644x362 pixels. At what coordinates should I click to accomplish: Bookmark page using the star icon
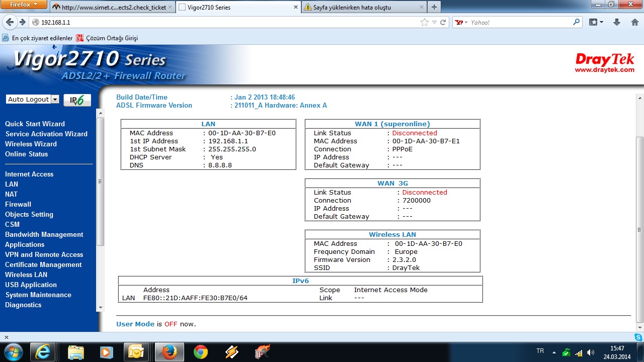[424, 22]
